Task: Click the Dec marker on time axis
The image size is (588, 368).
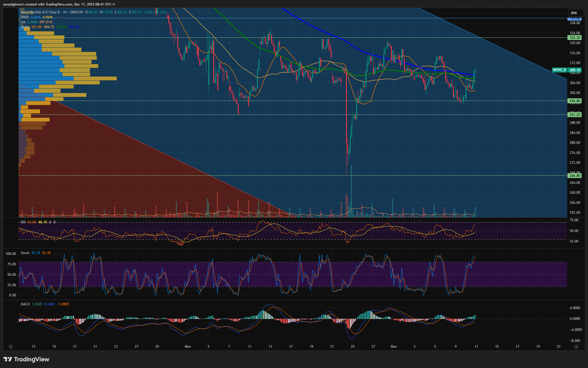Action: point(394,347)
